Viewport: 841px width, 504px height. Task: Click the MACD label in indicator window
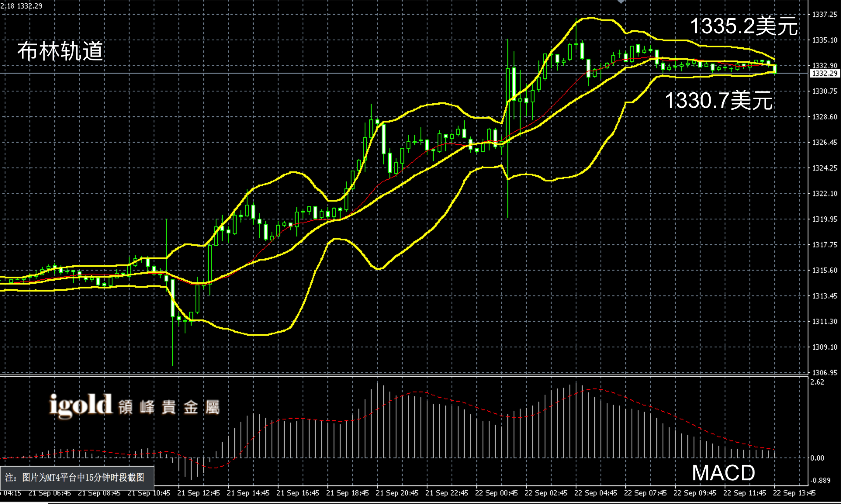[723, 473]
